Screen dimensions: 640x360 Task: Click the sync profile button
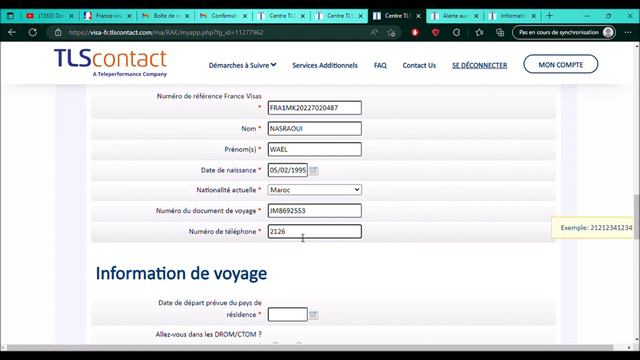pos(564,32)
